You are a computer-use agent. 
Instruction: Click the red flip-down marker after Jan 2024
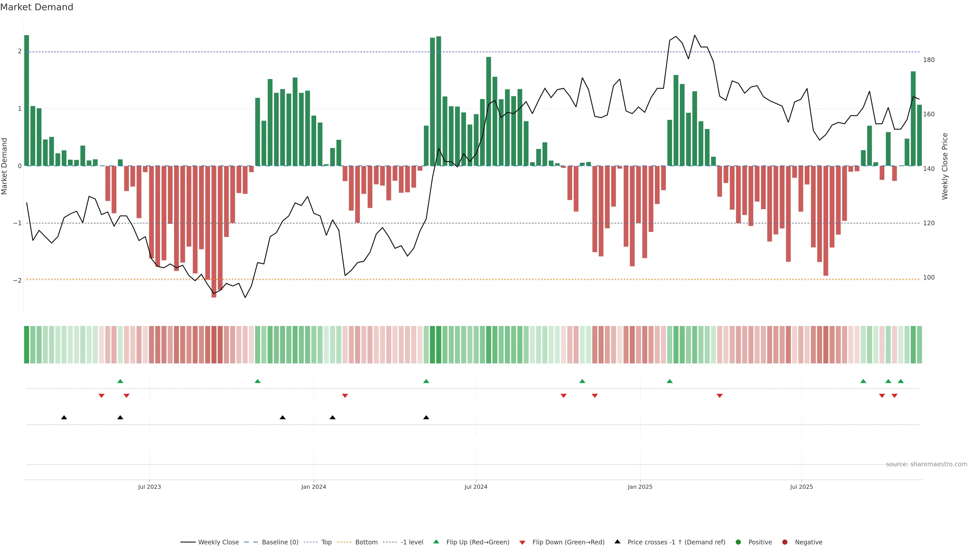click(x=345, y=396)
